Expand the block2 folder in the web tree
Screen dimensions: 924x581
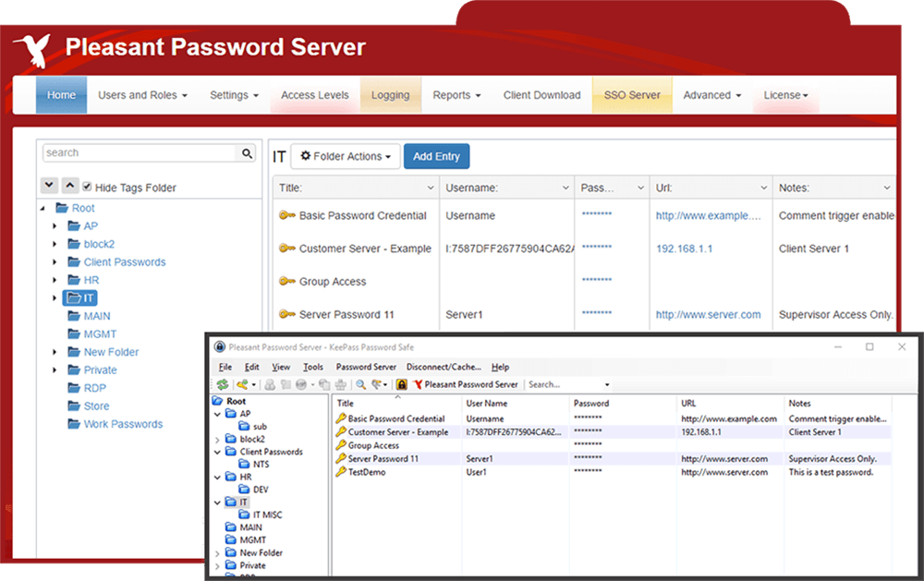(55, 244)
